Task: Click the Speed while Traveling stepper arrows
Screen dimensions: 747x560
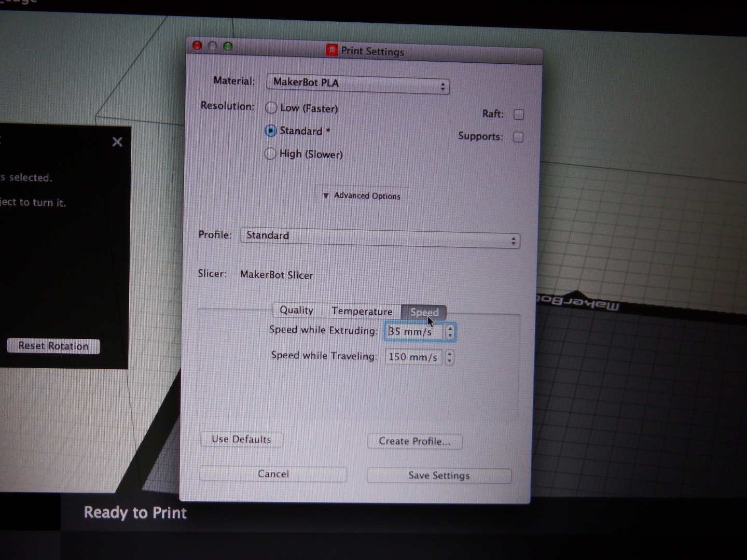Action: click(449, 357)
